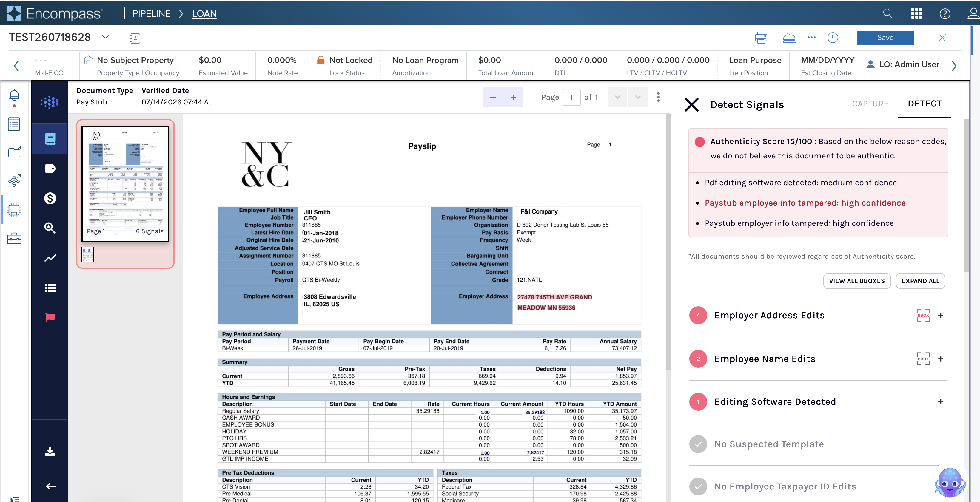The width and height of the screenshot is (980, 502).
Task: Click VIEW ALL BBOXES button
Action: (857, 281)
